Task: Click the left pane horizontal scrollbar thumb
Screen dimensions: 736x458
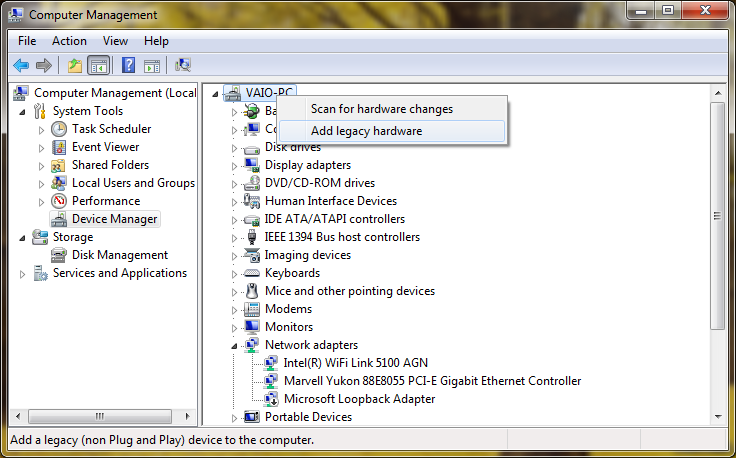Action: pyautogui.click(x=100, y=416)
